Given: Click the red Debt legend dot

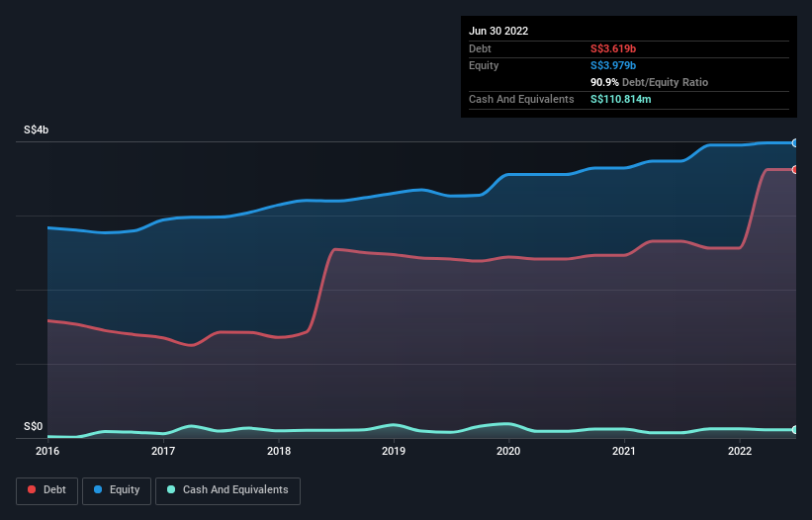Looking at the screenshot, I should click(x=32, y=489).
